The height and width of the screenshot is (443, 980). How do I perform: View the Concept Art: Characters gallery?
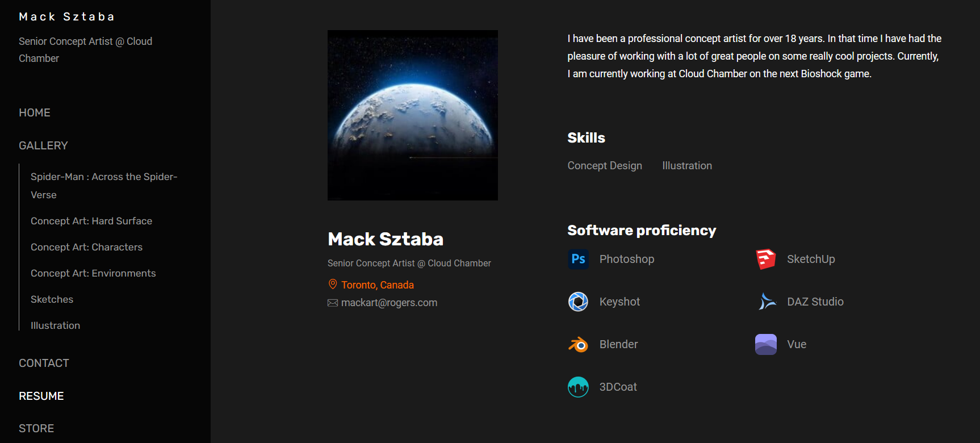tap(86, 247)
